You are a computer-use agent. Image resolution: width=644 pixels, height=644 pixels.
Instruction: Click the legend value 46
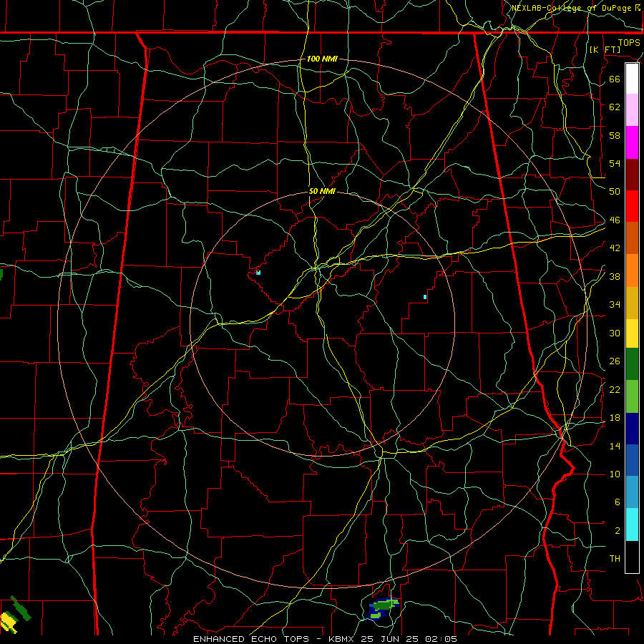pos(615,220)
